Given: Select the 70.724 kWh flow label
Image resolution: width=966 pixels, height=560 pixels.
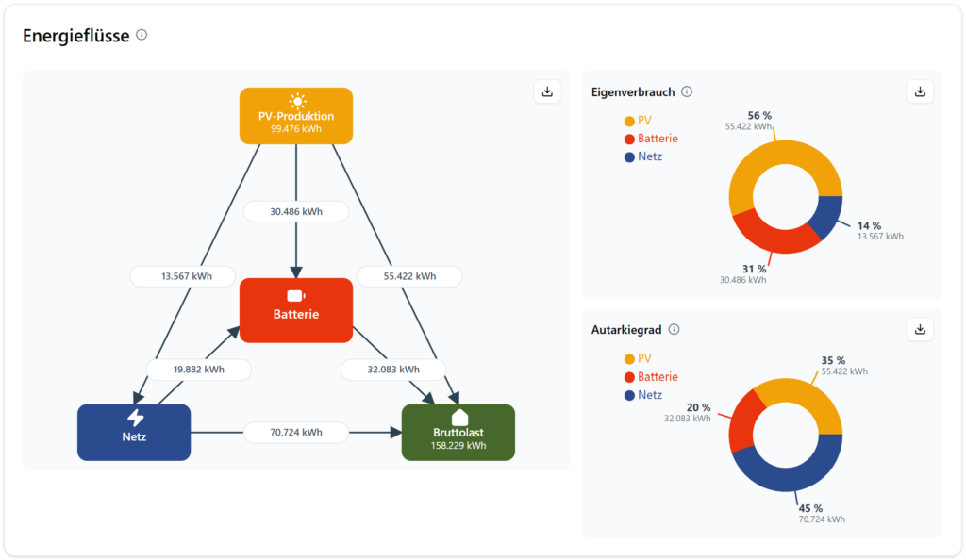Looking at the screenshot, I should click(x=296, y=433).
